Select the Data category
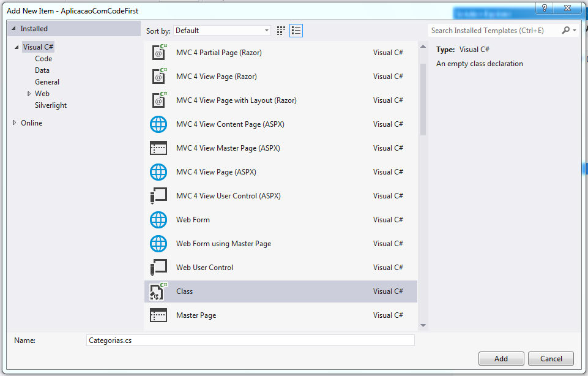Viewport: 588px width, 376px height. click(x=42, y=70)
